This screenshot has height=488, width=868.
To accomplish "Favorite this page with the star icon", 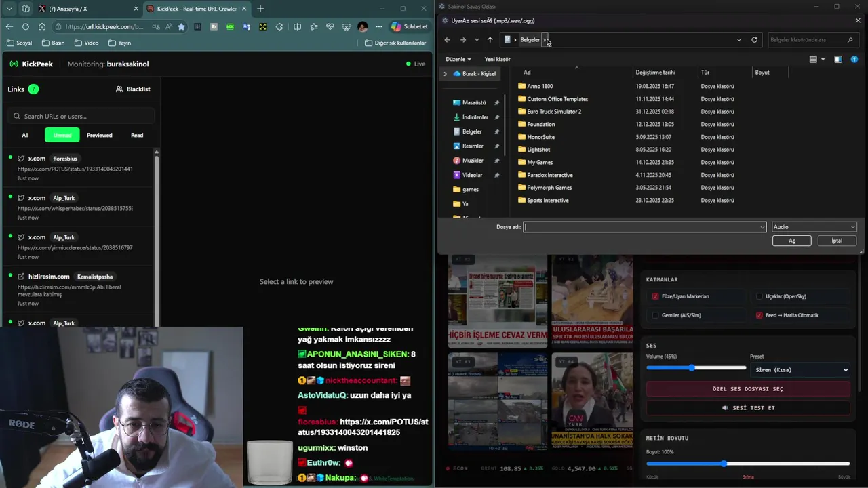I will 181,26.
